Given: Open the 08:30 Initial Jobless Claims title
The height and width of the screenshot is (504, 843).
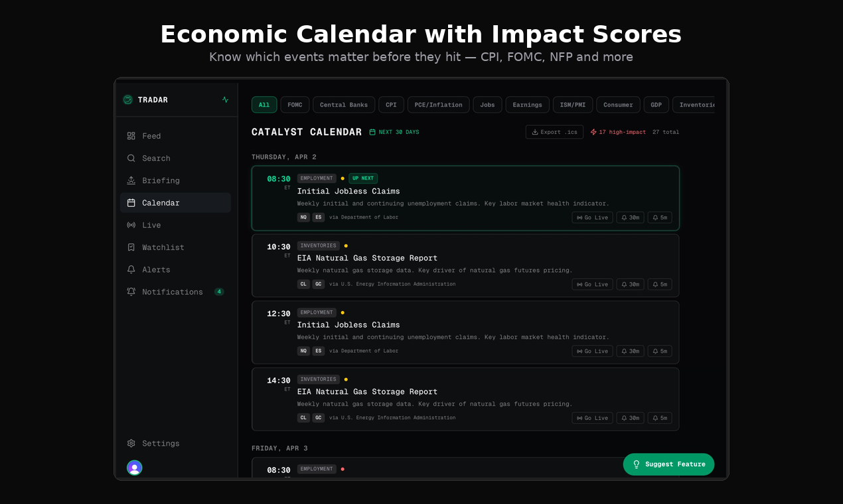Looking at the screenshot, I should point(348,191).
